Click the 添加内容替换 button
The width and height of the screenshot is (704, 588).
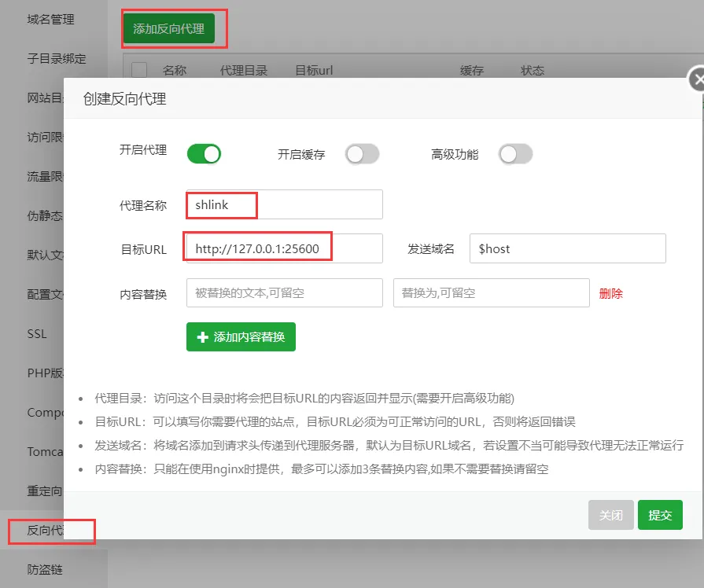(x=241, y=336)
